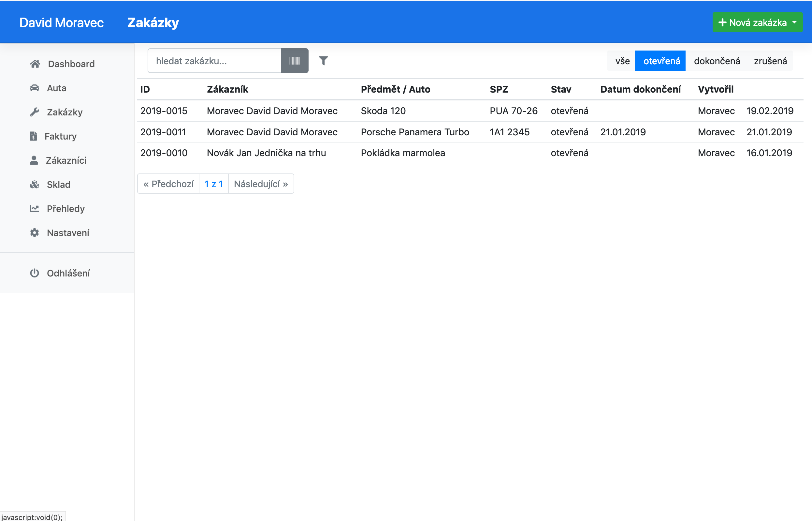Image resolution: width=812 pixels, height=521 pixels.
Task: Click the Nastavení gear icon
Action: point(35,233)
